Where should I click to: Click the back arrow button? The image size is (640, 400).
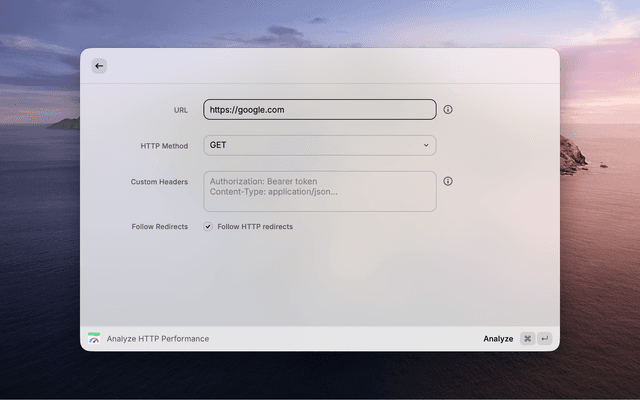[98, 66]
